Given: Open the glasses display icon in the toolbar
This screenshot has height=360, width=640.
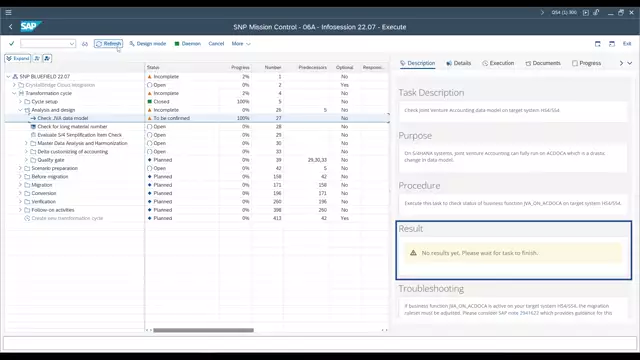Looking at the screenshot, I should click(x=85, y=44).
